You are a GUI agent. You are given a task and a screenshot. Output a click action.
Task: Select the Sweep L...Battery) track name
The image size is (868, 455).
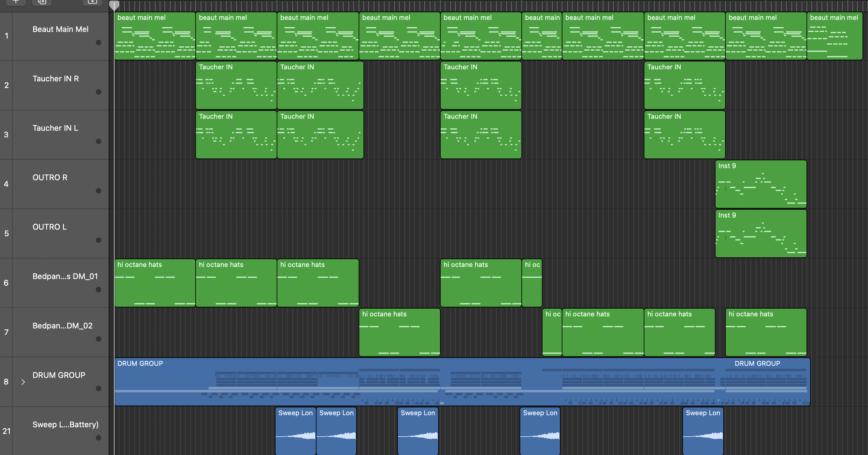[65, 425]
